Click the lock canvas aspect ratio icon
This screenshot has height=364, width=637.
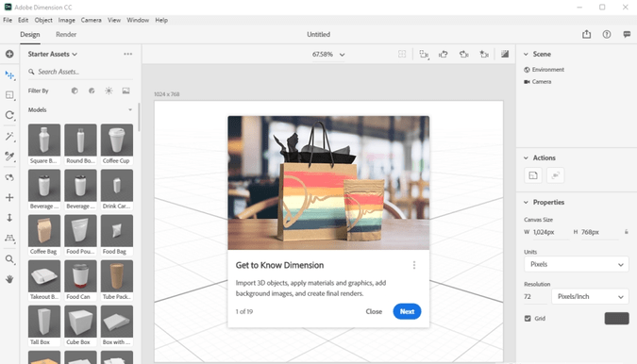[x=626, y=232]
